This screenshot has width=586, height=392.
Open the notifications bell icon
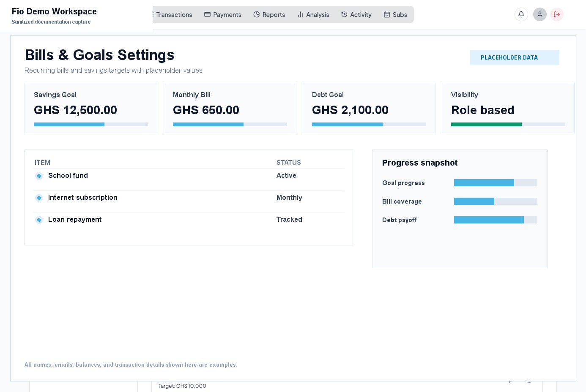tap(521, 14)
